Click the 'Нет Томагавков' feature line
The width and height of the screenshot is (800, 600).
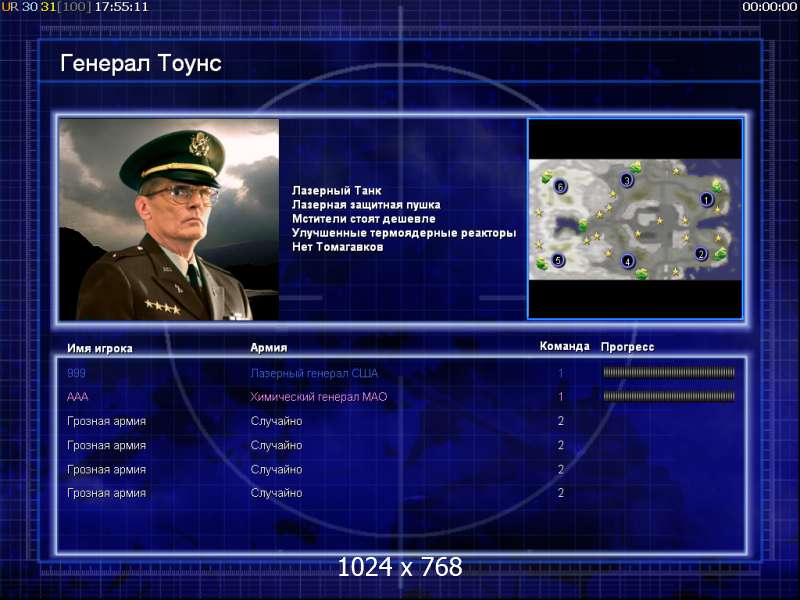(x=337, y=247)
